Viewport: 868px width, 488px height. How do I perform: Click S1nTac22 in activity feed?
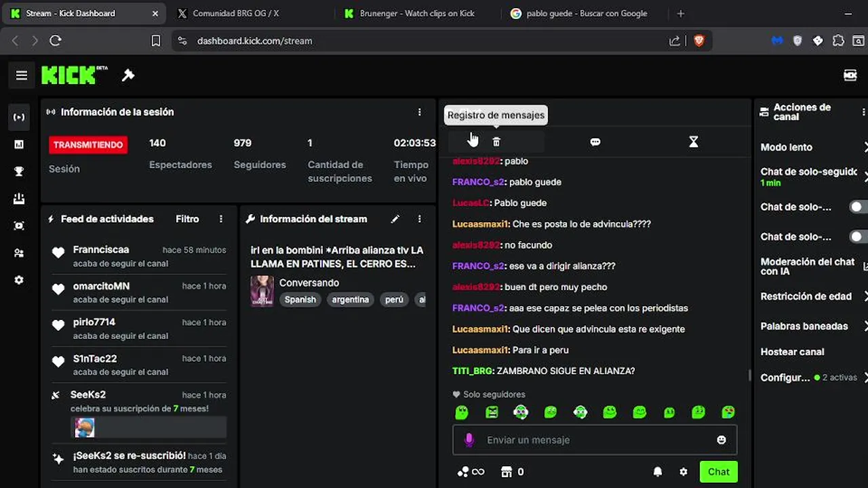(95, 358)
